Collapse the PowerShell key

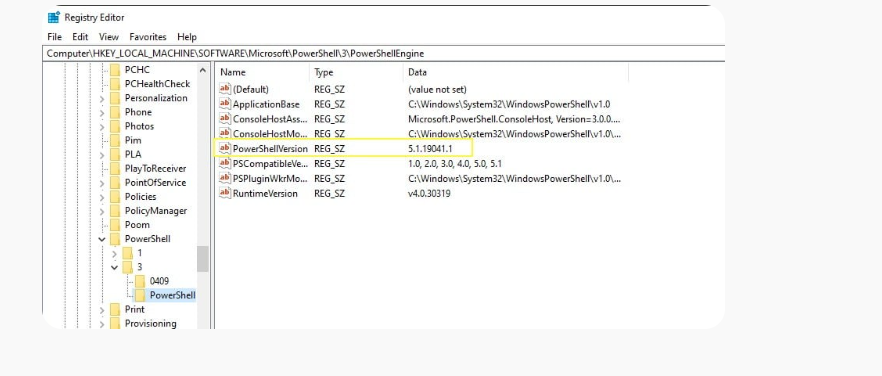point(102,239)
